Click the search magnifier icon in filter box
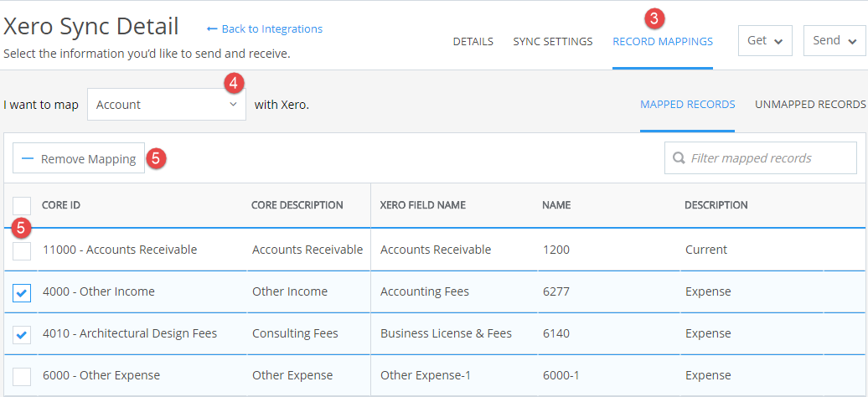Screen dimensions: 868x397 coord(678,158)
